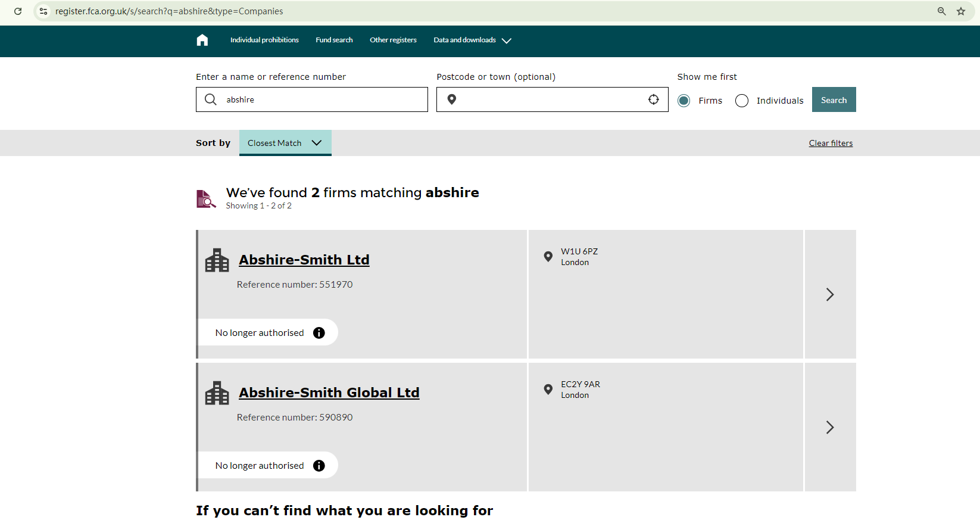This screenshot has width=980, height=520.
Task: Select the Individuals radio button
Action: coord(742,101)
